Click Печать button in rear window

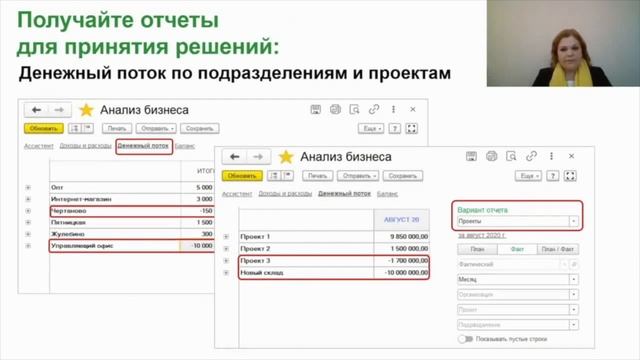tap(117, 129)
